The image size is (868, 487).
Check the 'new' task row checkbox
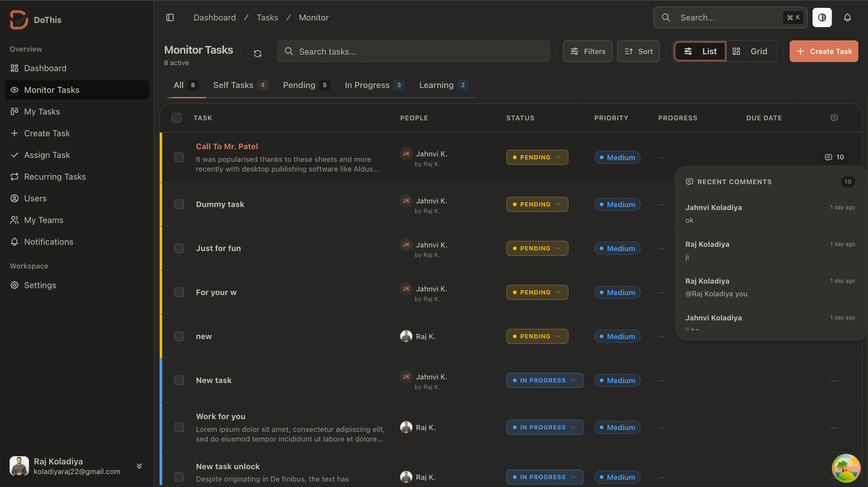[179, 336]
